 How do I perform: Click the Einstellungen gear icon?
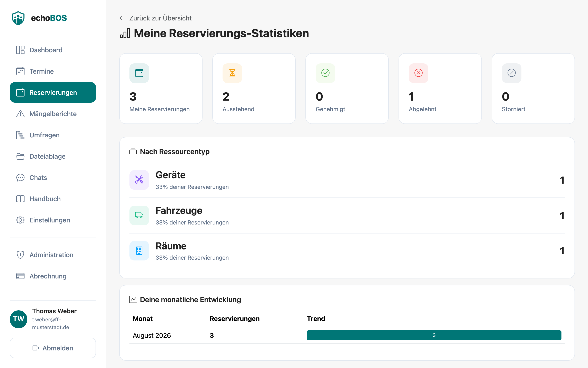tap(20, 220)
